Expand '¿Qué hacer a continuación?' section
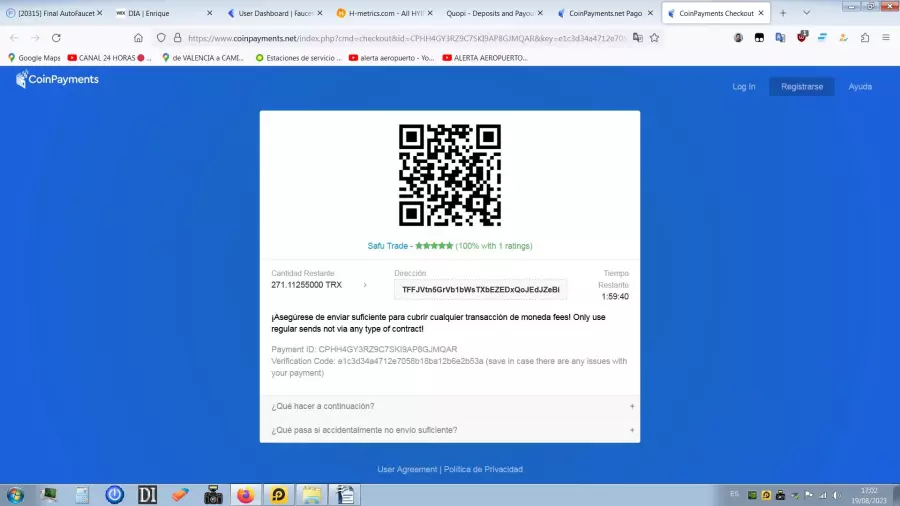Image resolution: width=900 pixels, height=506 pixels. 450,406
